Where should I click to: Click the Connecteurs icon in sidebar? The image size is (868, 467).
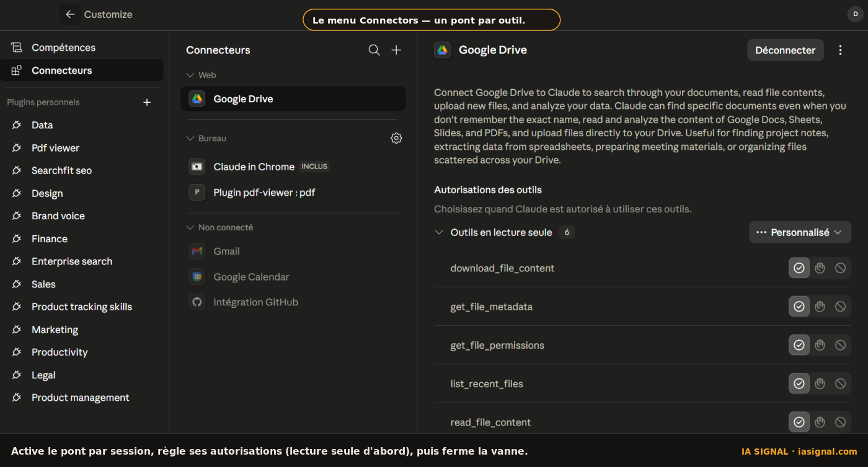tap(17, 71)
